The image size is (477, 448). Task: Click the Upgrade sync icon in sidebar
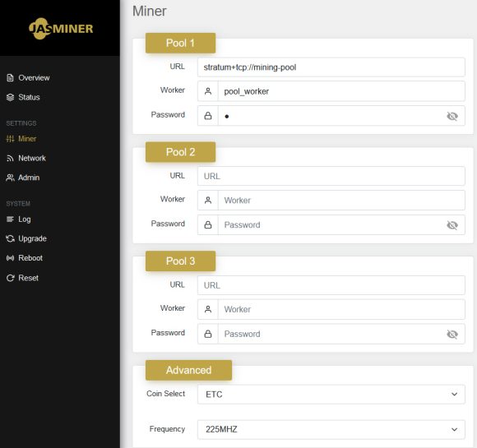coord(10,238)
